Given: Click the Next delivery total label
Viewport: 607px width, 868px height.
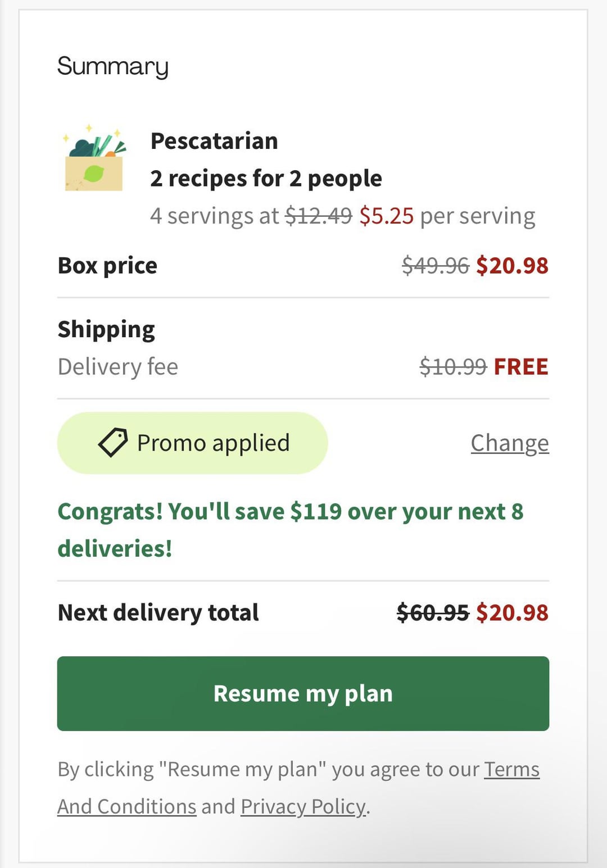Looking at the screenshot, I should tap(158, 612).
